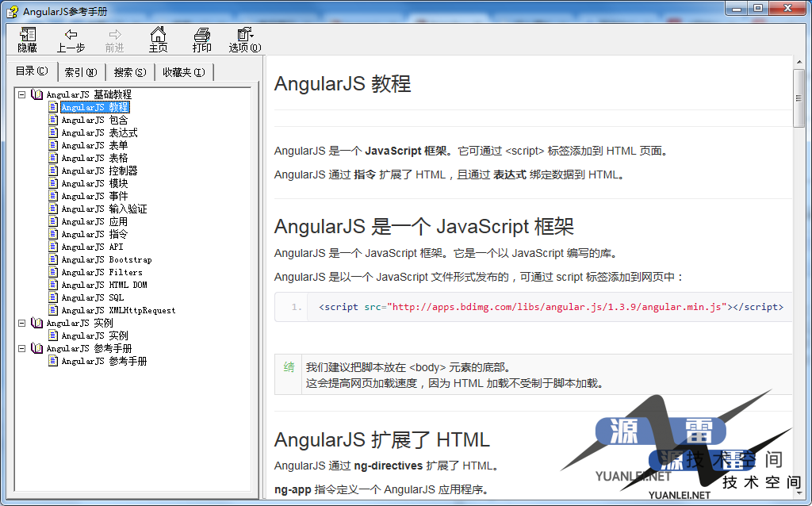Switch to the 搜索 (Search) tab
The width and height of the screenshot is (812, 506).
130,72
